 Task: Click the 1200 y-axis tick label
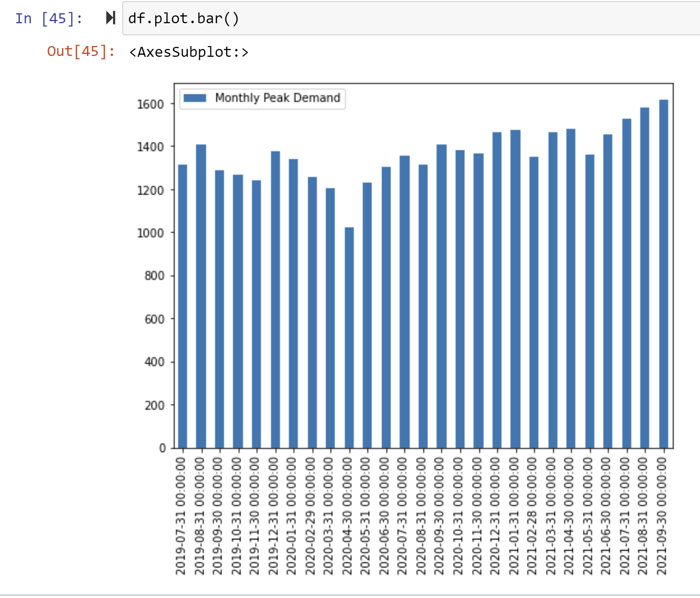tap(150, 190)
